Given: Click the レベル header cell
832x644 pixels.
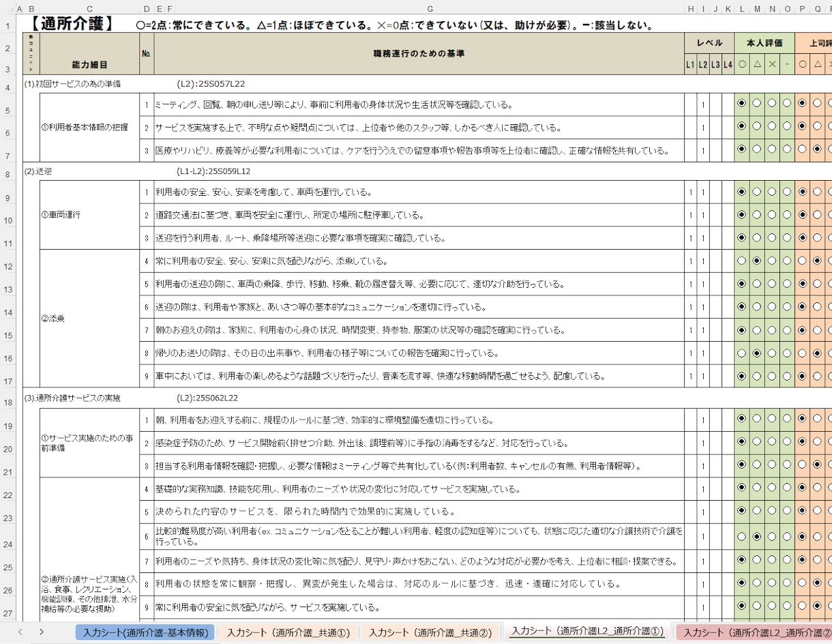Looking at the screenshot, I should 709,42.
